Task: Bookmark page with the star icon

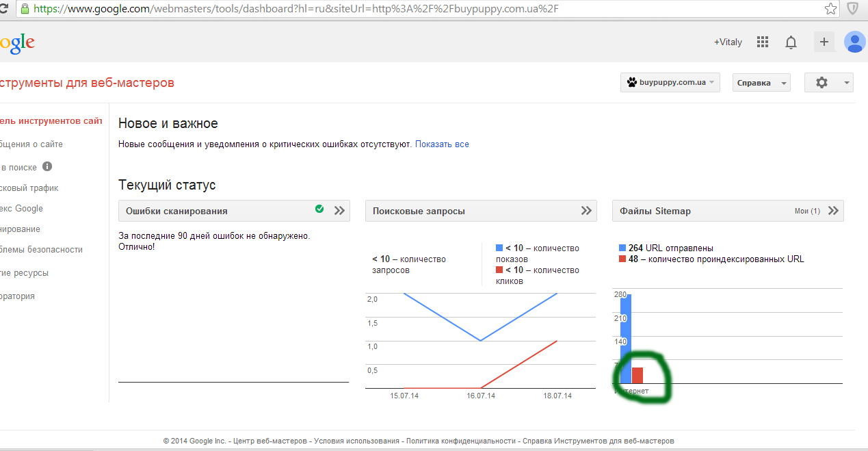Action: pos(830,9)
